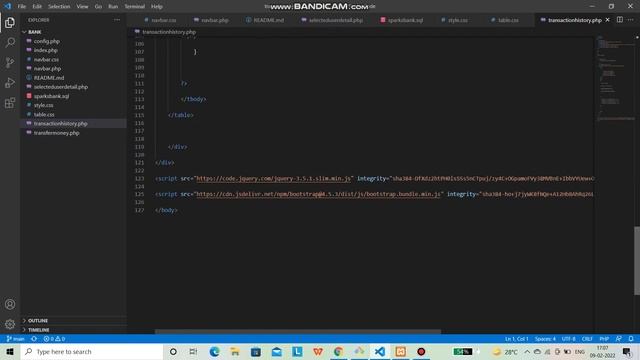The height and width of the screenshot is (360, 640).
Task: Open the File menu
Action: click(x=22, y=7)
